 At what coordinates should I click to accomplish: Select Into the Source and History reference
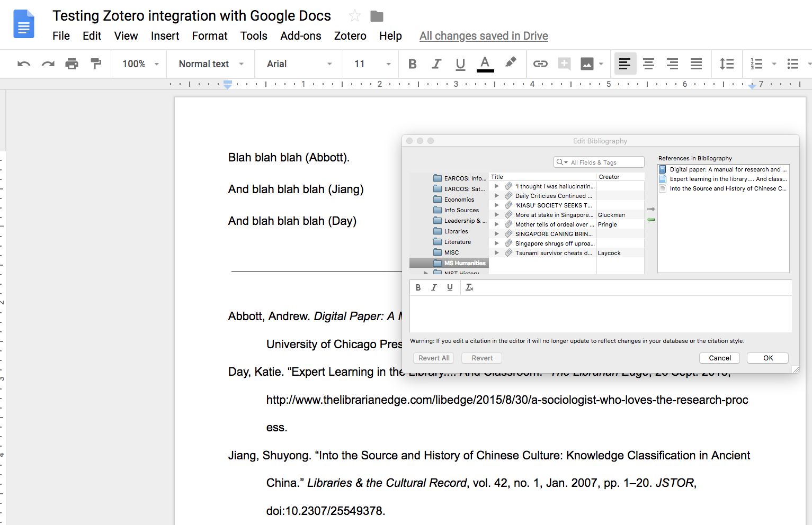point(724,188)
